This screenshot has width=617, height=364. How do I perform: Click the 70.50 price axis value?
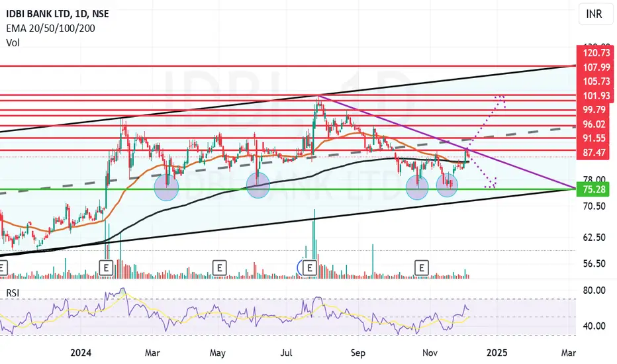tap(594, 206)
